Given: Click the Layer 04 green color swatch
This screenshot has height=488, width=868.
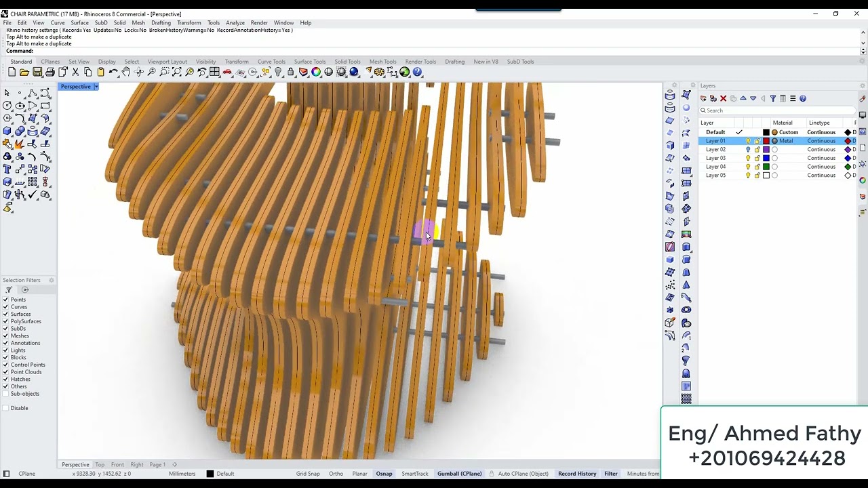Looking at the screenshot, I should point(766,167).
